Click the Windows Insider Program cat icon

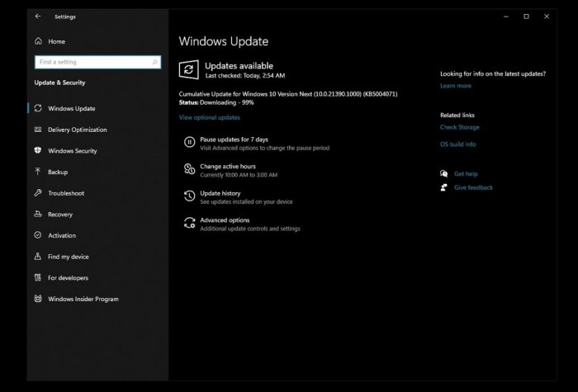(38, 299)
